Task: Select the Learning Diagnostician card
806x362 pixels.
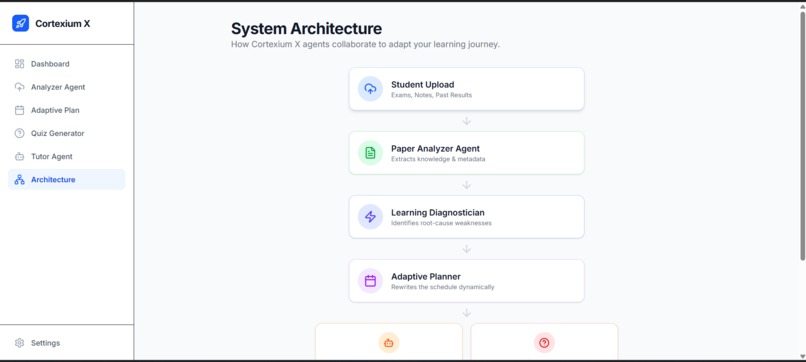Action: (466, 216)
